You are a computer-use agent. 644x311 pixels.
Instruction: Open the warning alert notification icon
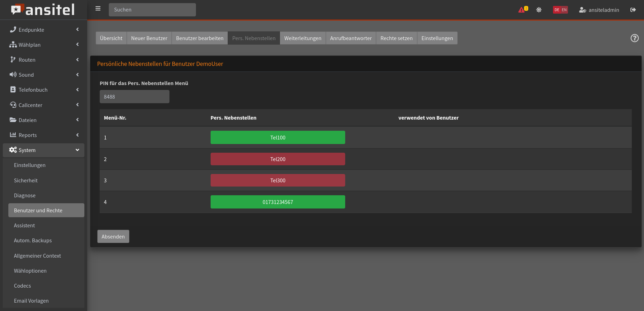[x=522, y=10]
